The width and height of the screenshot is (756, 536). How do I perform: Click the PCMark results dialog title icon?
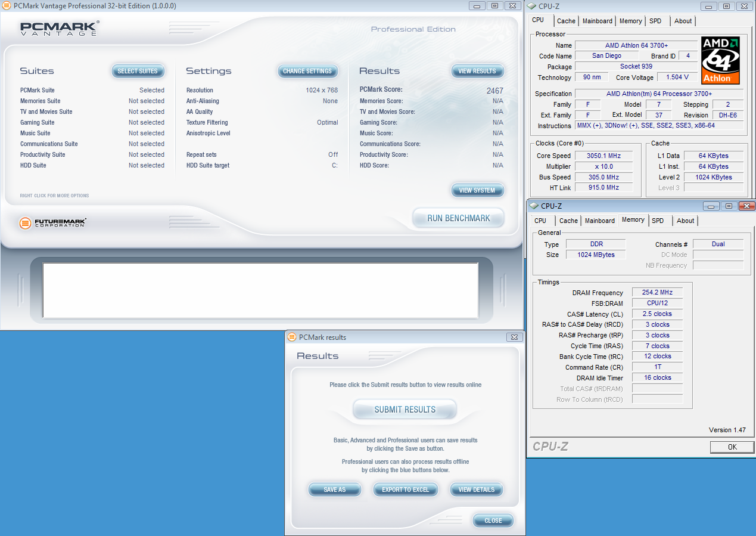pos(292,337)
